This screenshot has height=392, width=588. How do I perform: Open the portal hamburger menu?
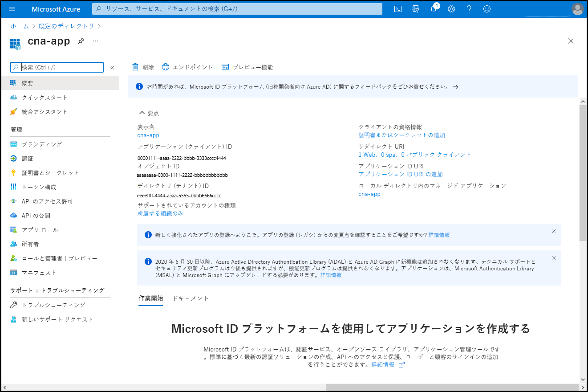coord(12,9)
